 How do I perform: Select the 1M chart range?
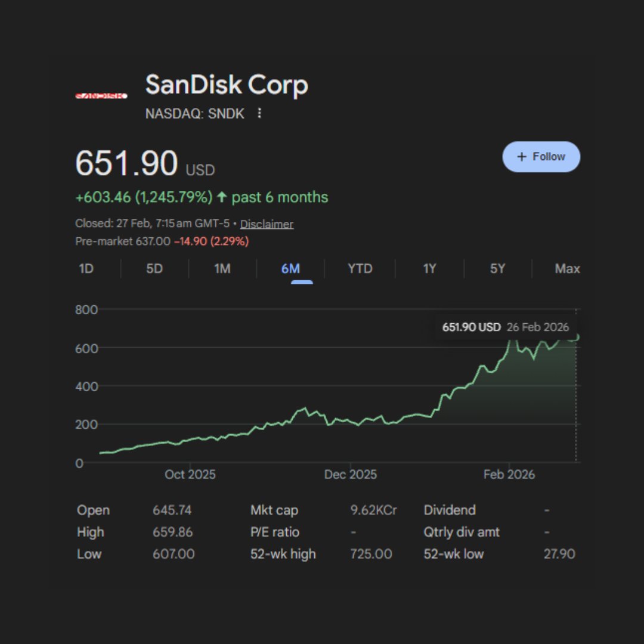point(222,269)
